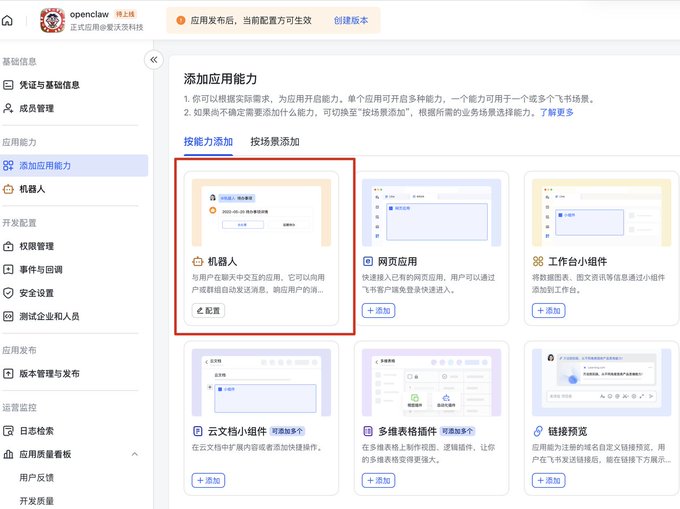Click 配置 button on 机器人 card
The image size is (680, 509).
[208, 310]
